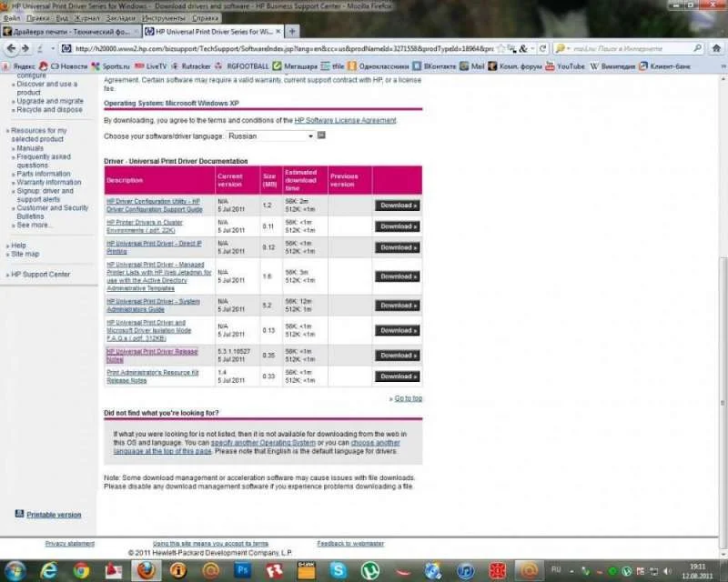Open the ВКонтакте bookmark

coord(435,66)
